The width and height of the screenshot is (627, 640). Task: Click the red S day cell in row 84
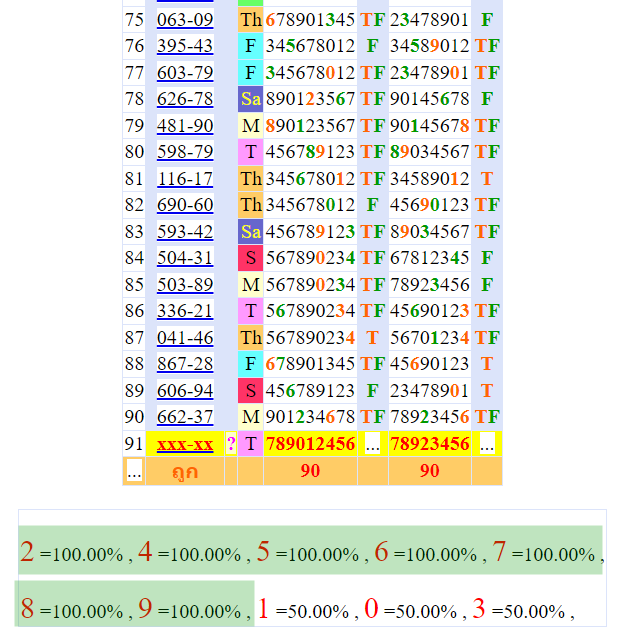(251, 258)
